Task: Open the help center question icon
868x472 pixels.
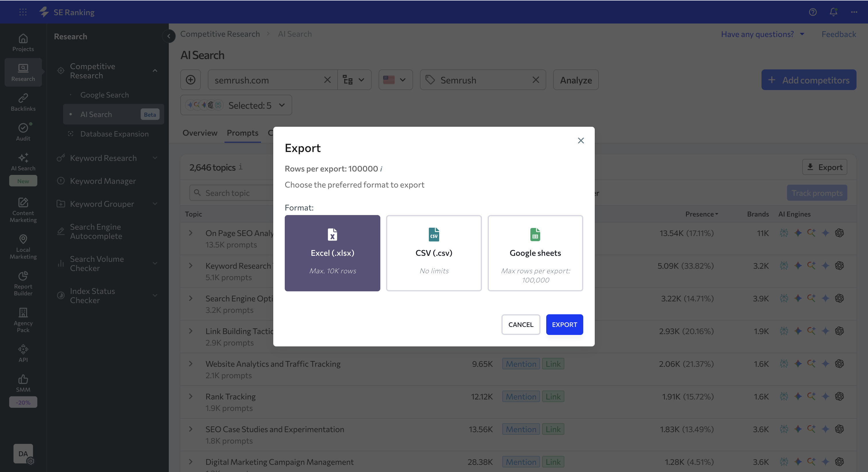Action: [x=813, y=12]
